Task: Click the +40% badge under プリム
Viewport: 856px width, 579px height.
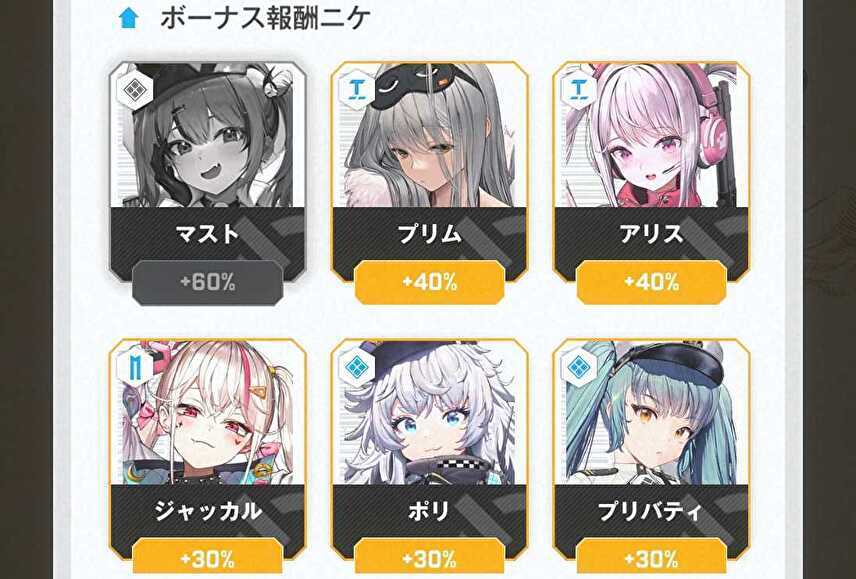Action: pyautogui.click(x=430, y=283)
